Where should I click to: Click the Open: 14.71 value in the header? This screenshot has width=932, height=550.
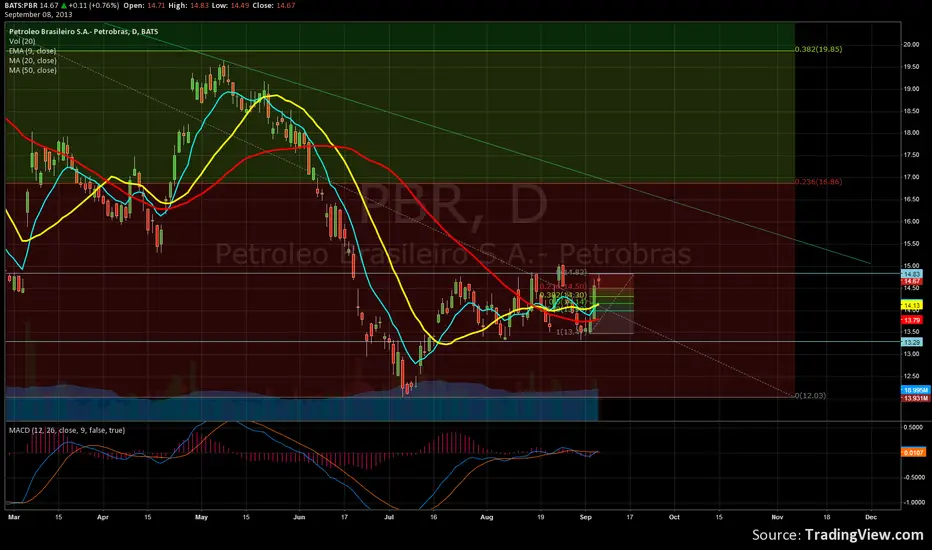coord(143,5)
